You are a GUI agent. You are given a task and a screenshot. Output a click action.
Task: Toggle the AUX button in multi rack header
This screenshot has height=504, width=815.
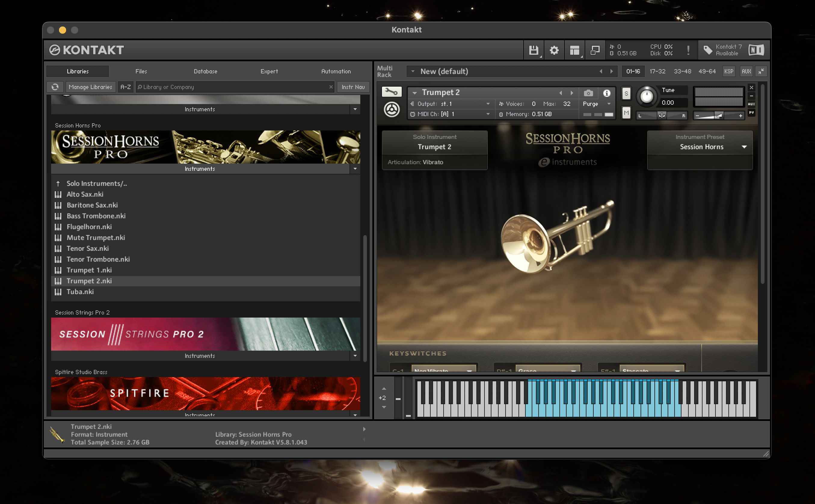pos(746,71)
